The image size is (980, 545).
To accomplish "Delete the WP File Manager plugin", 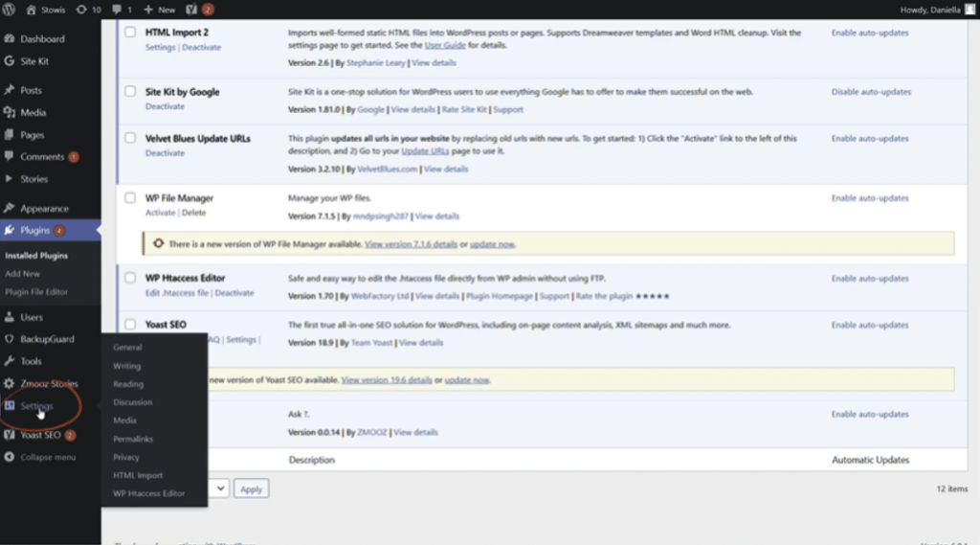I will coord(193,213).
